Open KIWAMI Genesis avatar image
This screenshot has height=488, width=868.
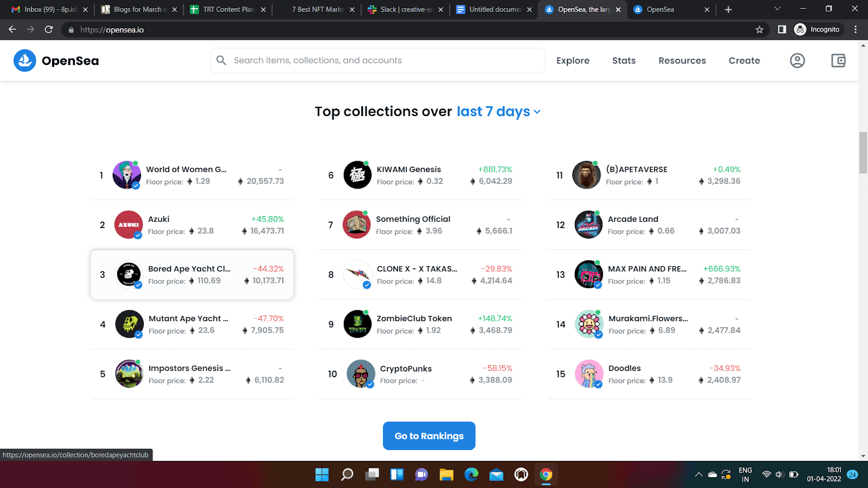(x=358, y=175)
